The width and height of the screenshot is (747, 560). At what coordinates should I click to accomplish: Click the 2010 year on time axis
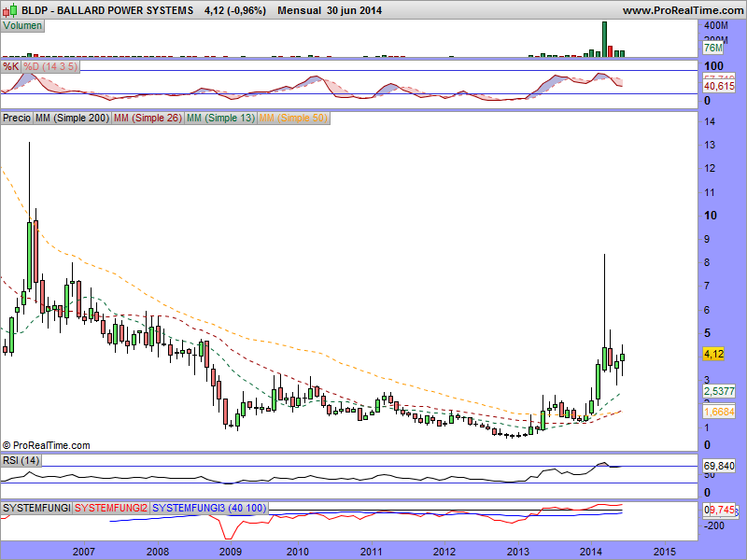[x=298, y=552]
